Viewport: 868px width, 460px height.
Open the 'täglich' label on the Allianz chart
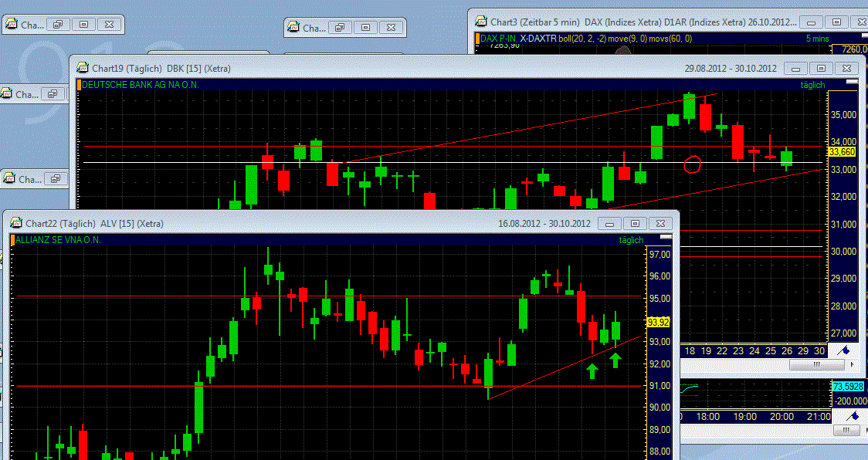coord(630,240)
